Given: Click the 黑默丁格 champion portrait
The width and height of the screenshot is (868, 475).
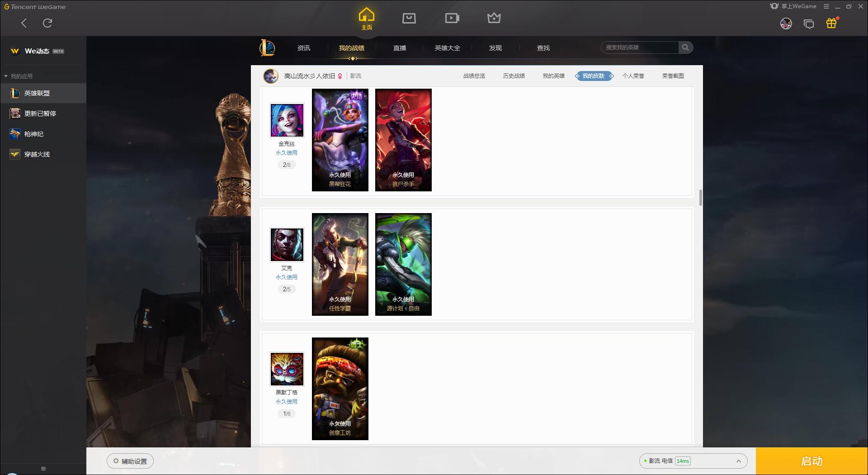Looking at the screenshot, I should (x=287, y=369).
